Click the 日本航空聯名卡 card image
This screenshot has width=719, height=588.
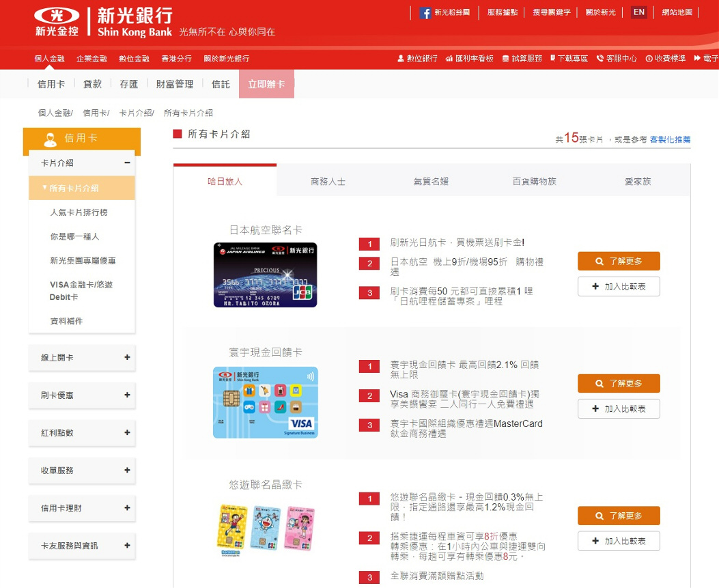[x=266, y=275]
